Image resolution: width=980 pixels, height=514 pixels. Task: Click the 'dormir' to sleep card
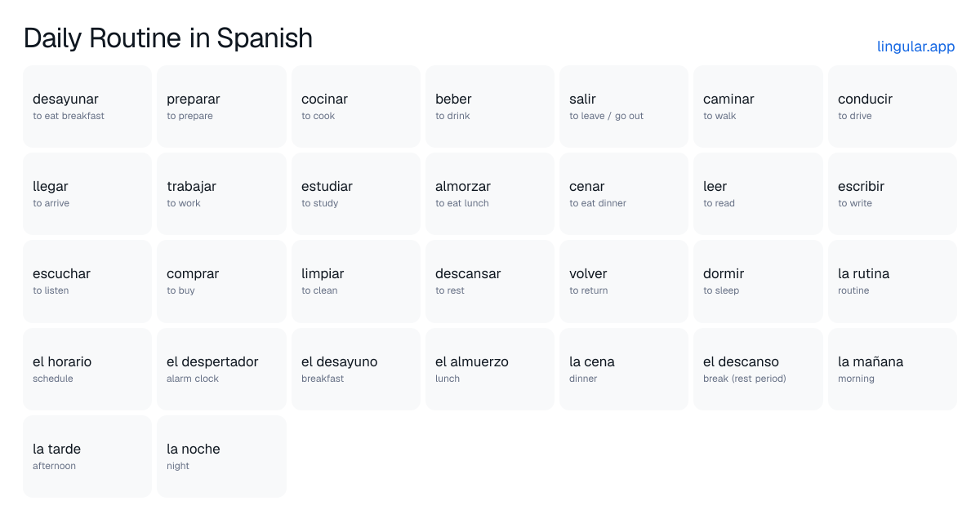click(x=758, y=281)
